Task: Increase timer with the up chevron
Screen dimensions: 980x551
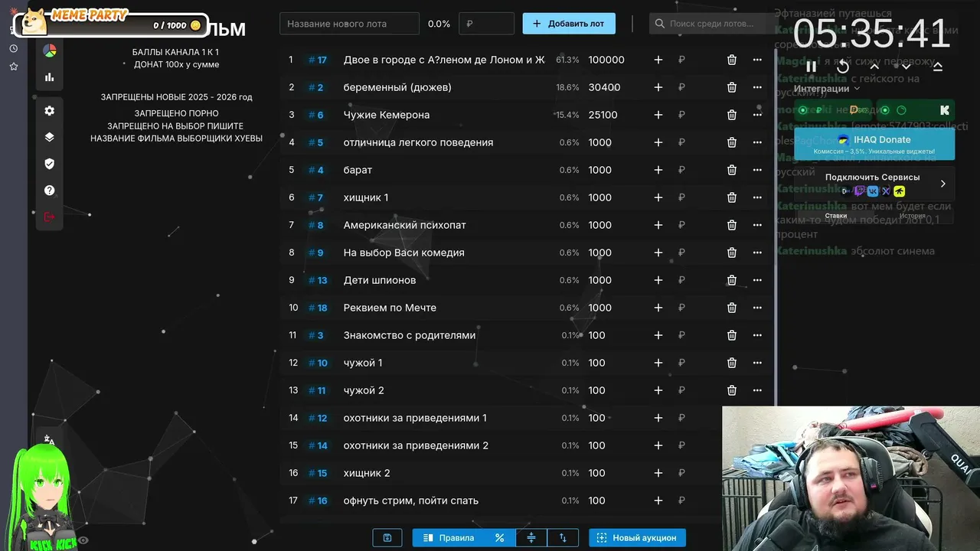Action: [x=874, y=67]
